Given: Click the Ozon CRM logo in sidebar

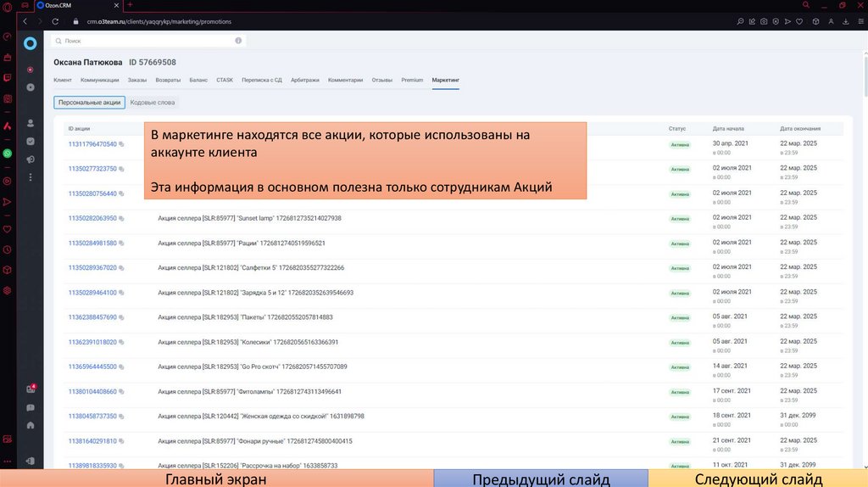Looking at the screenshot, I should pyautogui.click(x=31, y=42).
